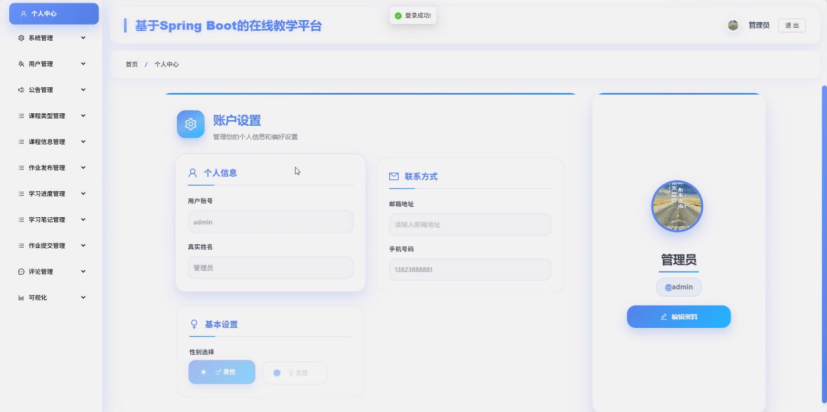
Task: Click the large profile avatar photo
Action: (677, 206)
